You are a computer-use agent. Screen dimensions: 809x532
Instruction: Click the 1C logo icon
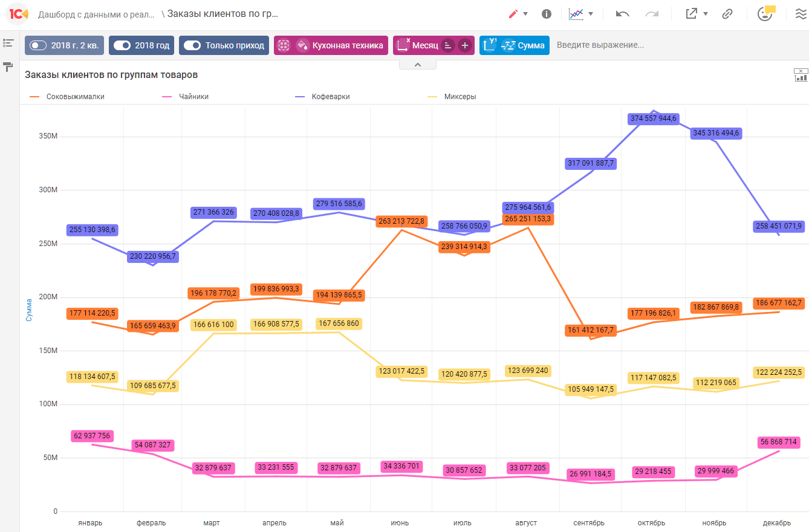tap(19, 13)
